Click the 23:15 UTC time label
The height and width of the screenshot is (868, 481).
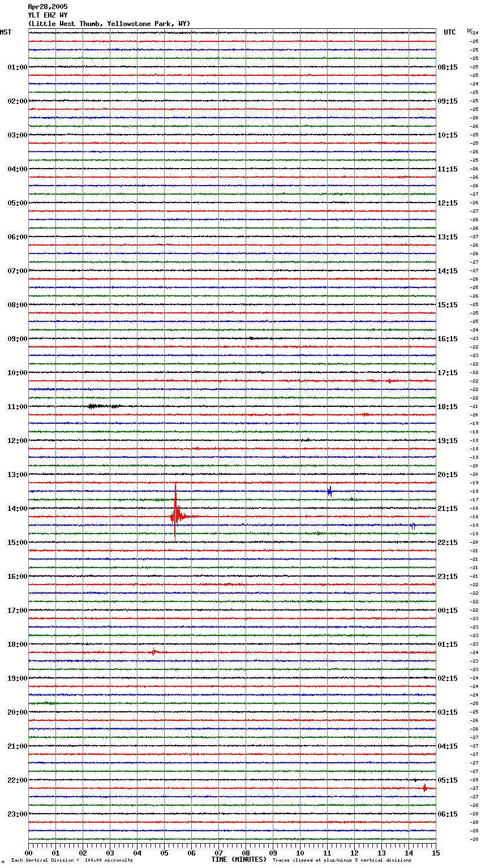448,577
